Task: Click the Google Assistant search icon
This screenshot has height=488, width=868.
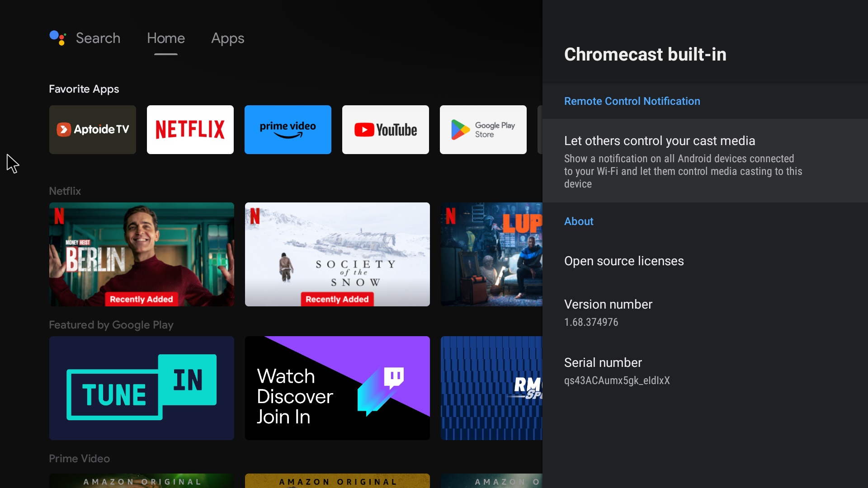Action: click(57, 38)
